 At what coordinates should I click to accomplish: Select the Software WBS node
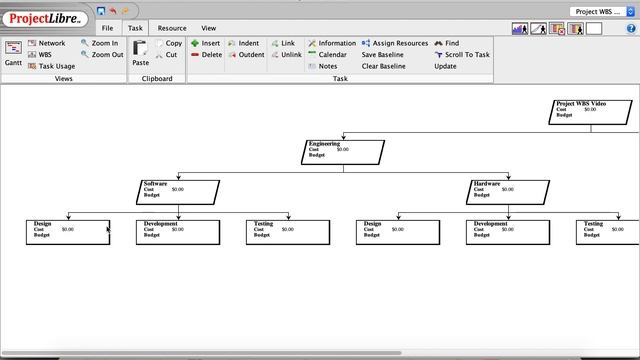coord(178,192)
